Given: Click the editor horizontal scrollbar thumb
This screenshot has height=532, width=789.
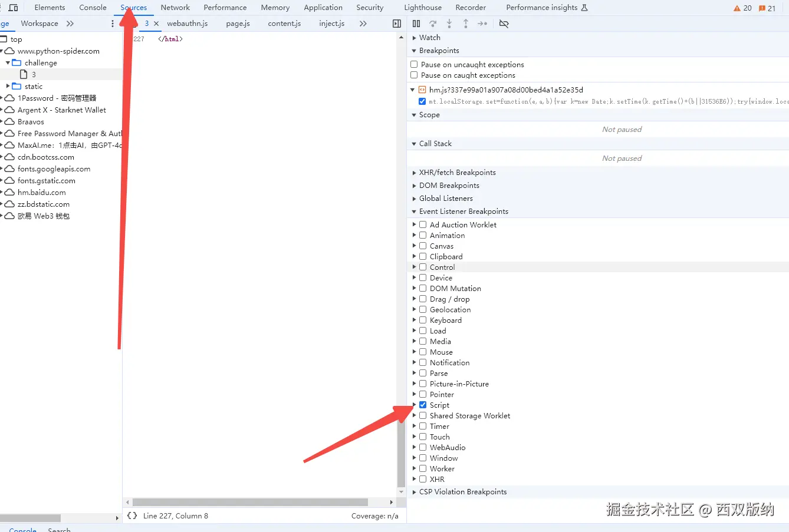Looking at the screenshot, I should point(250,503).
